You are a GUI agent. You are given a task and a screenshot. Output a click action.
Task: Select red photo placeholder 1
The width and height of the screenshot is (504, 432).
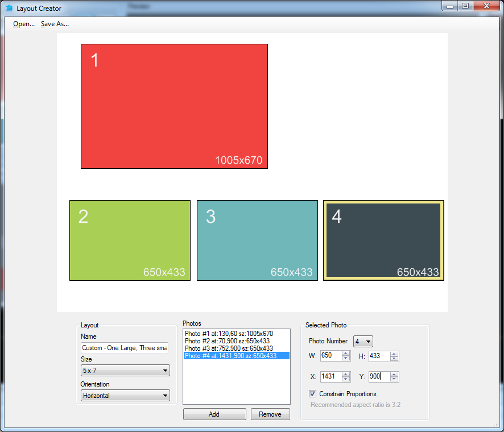coord(174,106)
